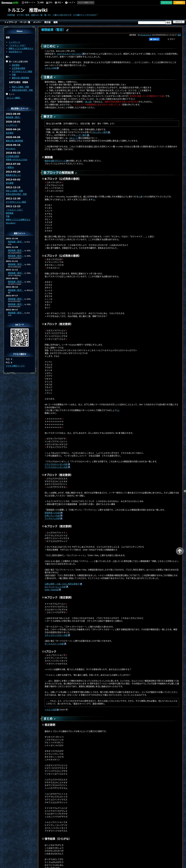Open sidebar link トップページ under 基礎
This screenshot has width=186, height=868.
click(x=14, y=42)
